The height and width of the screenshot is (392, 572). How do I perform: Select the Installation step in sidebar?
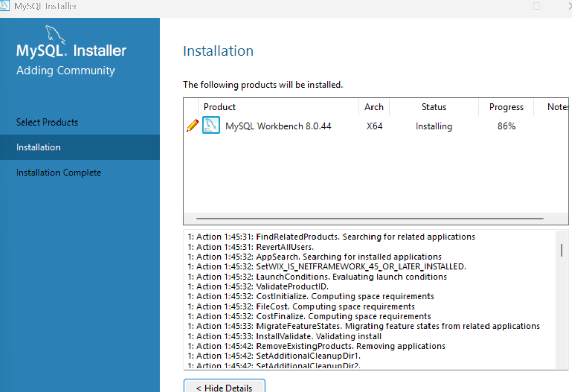tap(80, 147)
